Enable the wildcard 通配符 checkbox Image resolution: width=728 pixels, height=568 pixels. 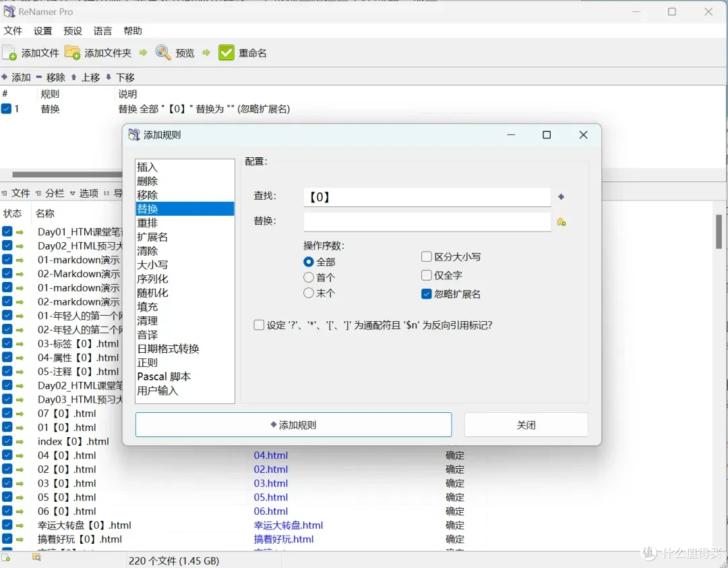coord(259,325)
